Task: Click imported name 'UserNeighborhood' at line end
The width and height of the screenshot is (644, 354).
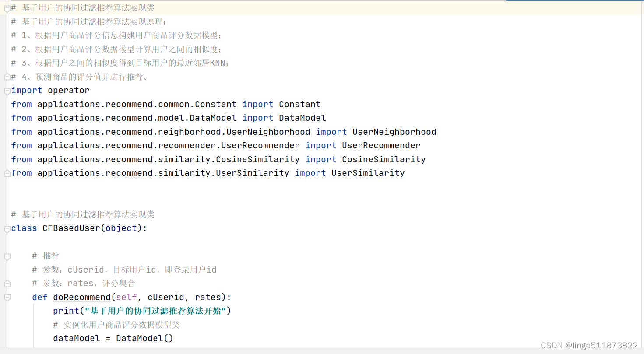Action: 394,132
